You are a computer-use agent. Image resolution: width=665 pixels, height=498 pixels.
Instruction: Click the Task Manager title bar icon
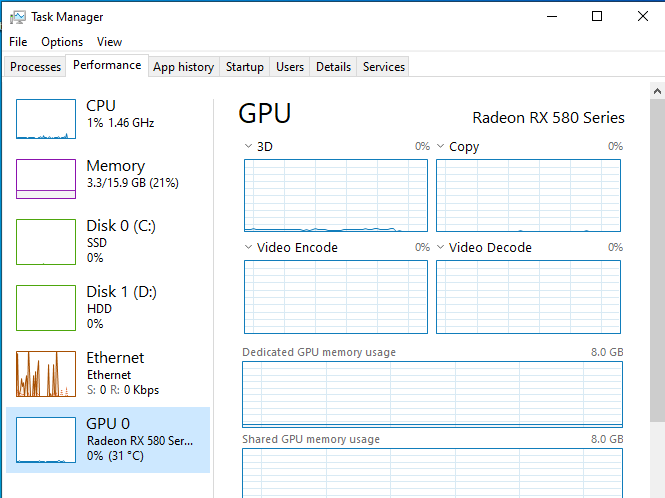click(18, 17)
